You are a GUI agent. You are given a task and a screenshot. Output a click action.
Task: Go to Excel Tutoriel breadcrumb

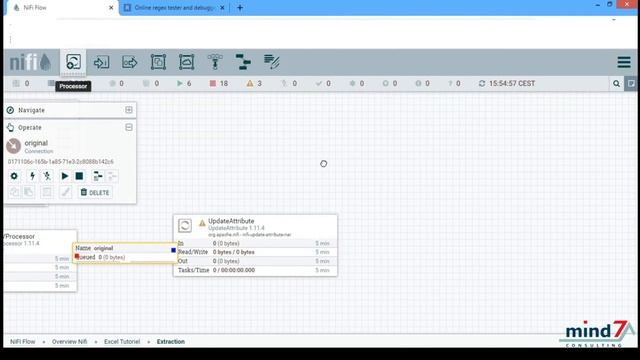point(122,342)
